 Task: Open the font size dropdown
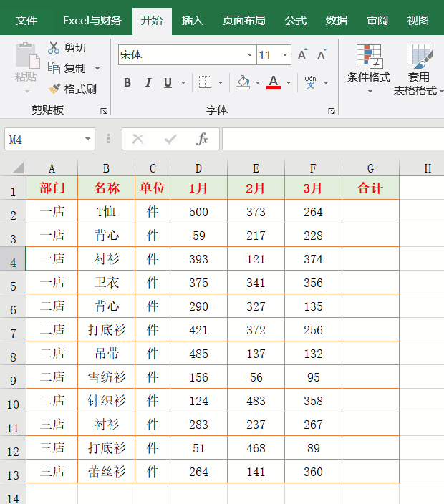[x=285, y=55]
